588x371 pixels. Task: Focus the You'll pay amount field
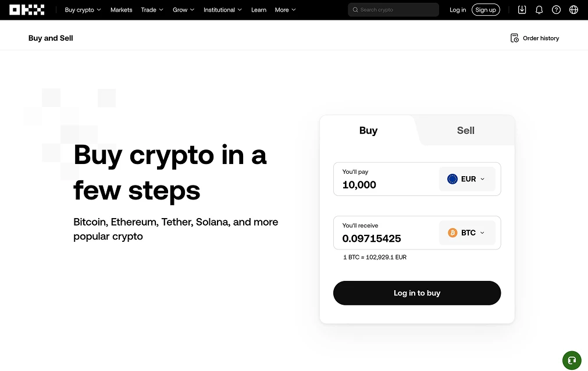point(384,185)
